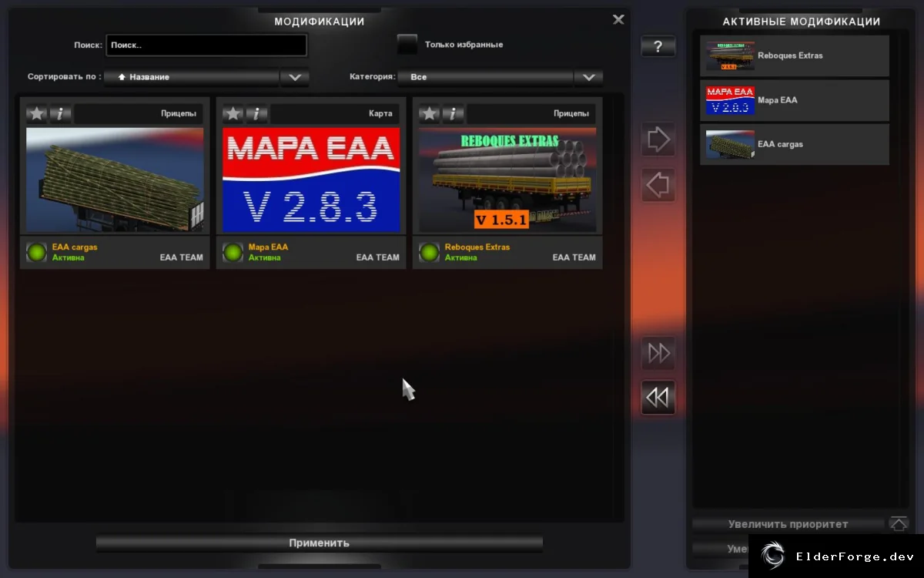This screenshot has width=924, height=578.
Task: Open help with the question mark button
Action: coord(658,47)
